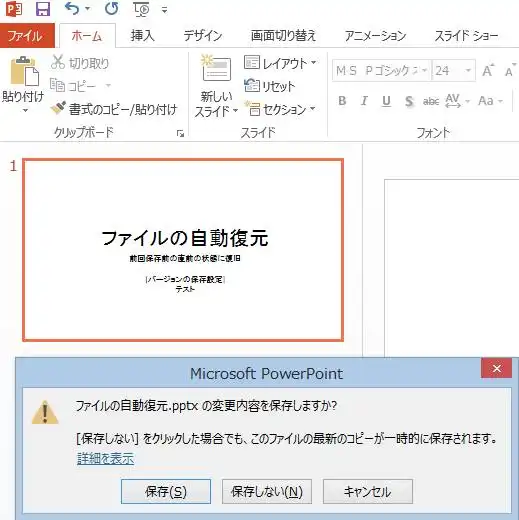Select slide 1 thumbnail ファイルの自動復元
The width and height of the screenshot is (519, 520).
[183, 250]
